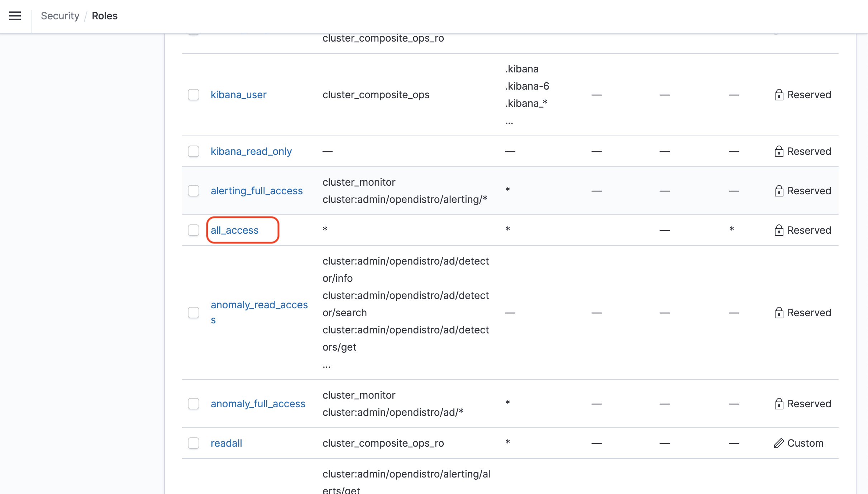Select the anomaly_full_access checkbox
868x494 pixels.
tap(194, 404)
